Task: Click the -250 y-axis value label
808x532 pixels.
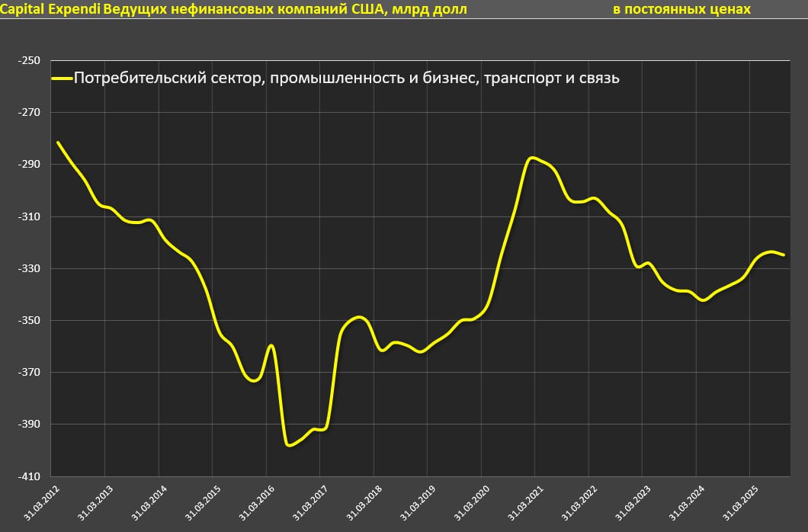Action: pos(30,60)
